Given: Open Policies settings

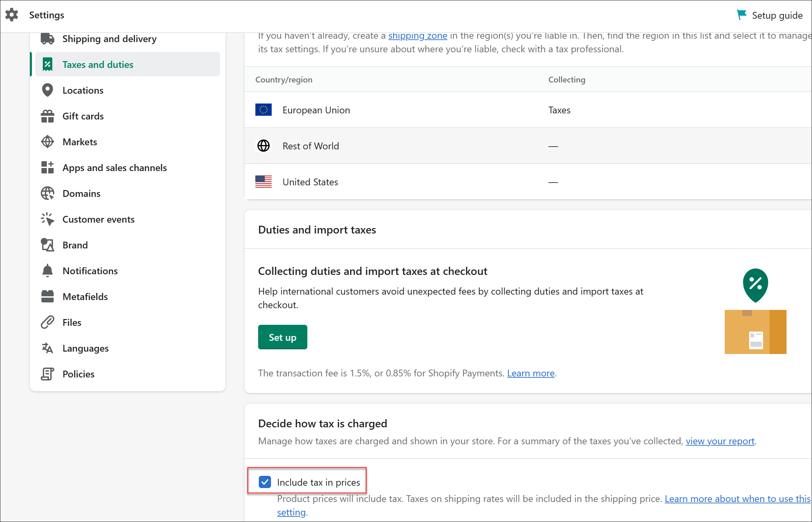Looking at the screenshot, I should tap(128, 374).
